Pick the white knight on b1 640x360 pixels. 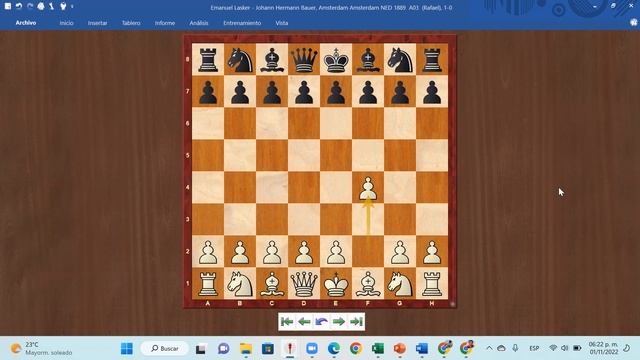(240, 284)
